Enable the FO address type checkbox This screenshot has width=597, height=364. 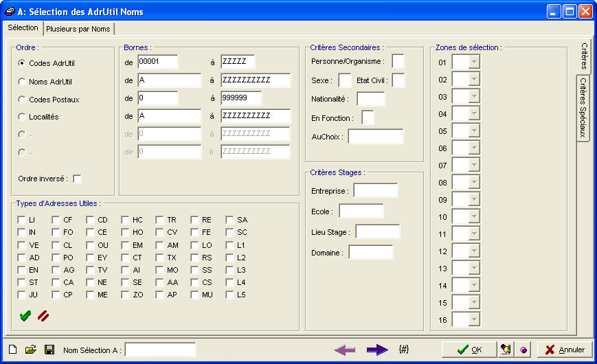point(56,232)
